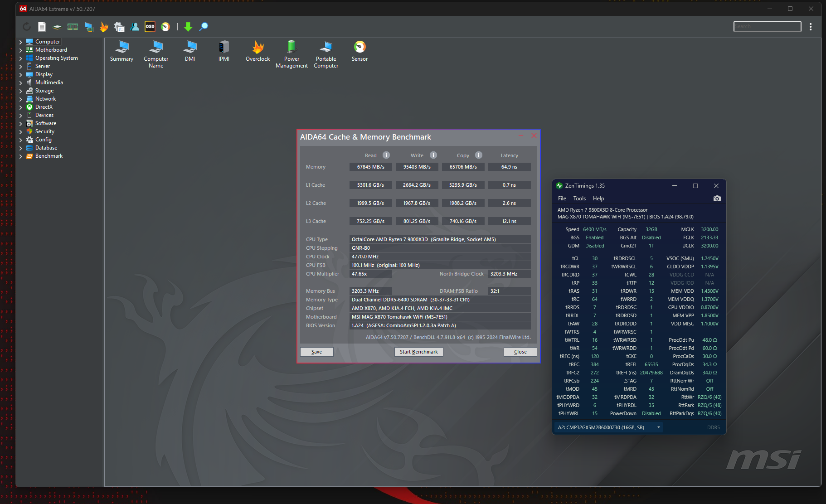Open the DIMM slot dropdown in ZenTimings
Screen dimensions: 826x504
point(609,427)
